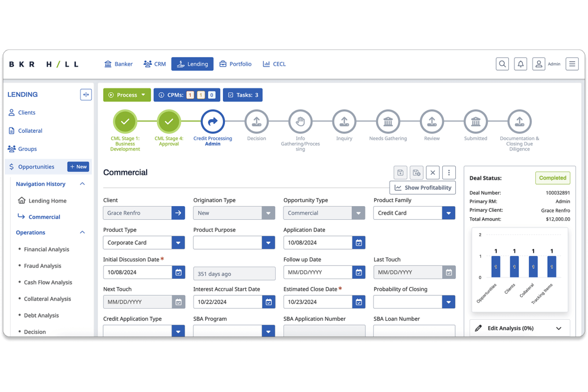Image resolution: width=588 pixels, height=392 pixels.
Task: Select CML Stage 4 Approval step
Action: click(169, 122)
